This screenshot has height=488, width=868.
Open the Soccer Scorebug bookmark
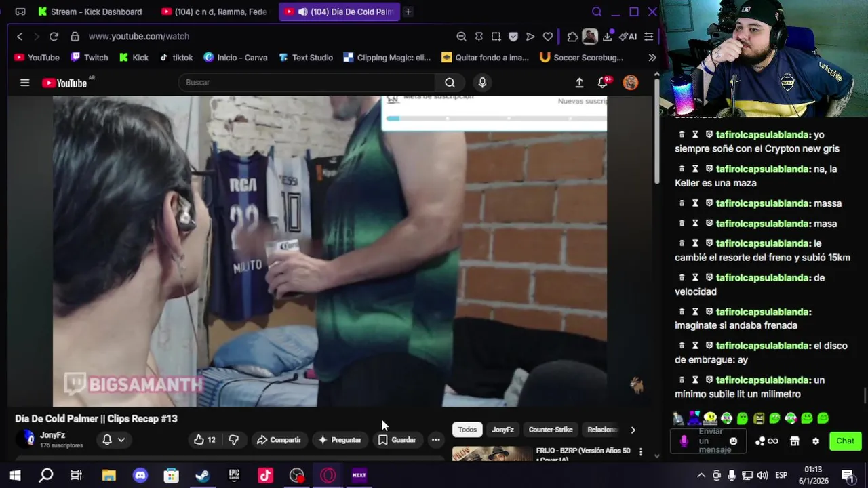(x=581, y=58)
